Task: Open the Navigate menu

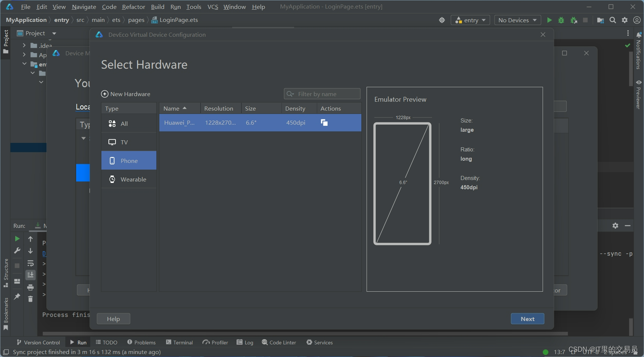Action: click(x=84, y=7)
